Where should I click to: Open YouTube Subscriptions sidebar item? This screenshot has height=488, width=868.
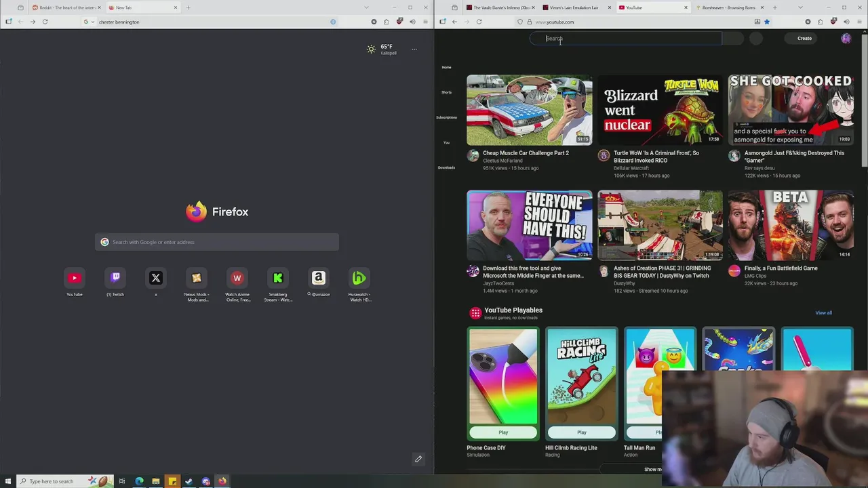[x=446, y=117]
